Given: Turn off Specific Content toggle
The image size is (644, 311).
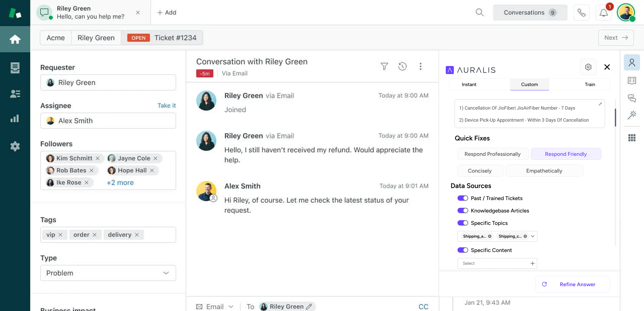Looking at the screenshot, I should click(x=463, y=250).
